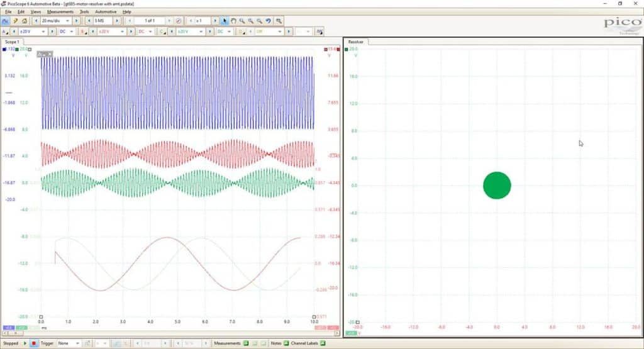The height and width of the screenshot is (349, 644).
Task: Open Channel B DC coupling dropdown
Action: [x=145, y=31]
